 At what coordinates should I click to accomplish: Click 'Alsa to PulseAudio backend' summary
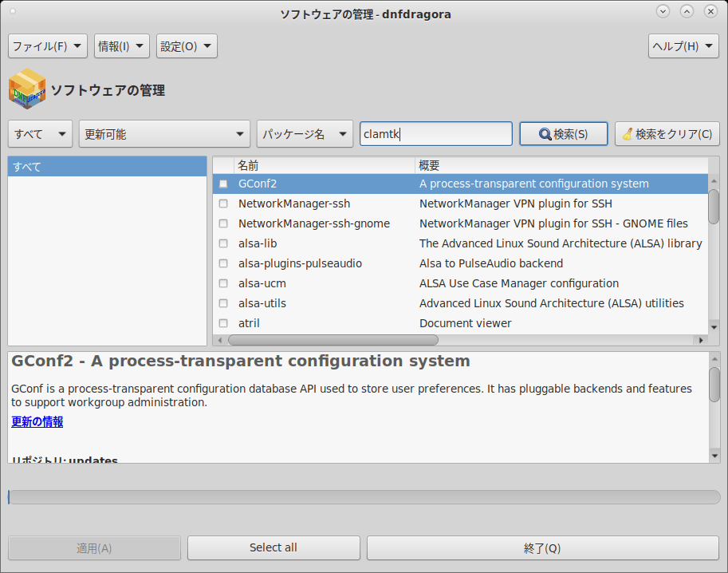(491, 263)
